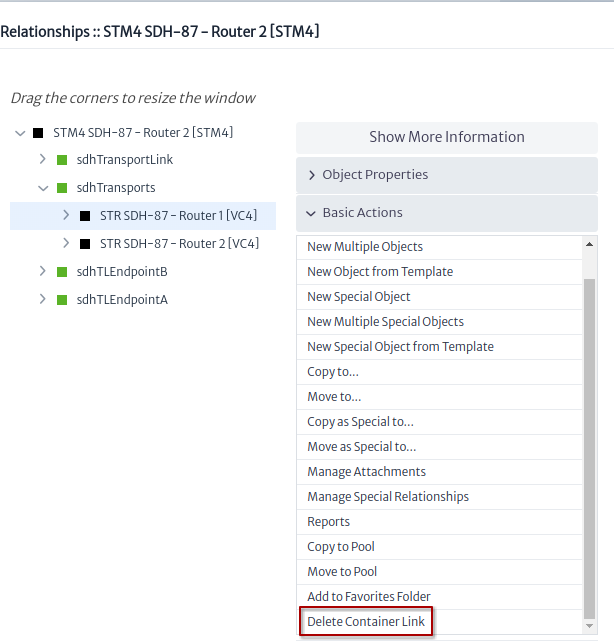
Task: Click black icon of STR Router 2 [VC4]
Action: pyautogui.click(x=85, y=244)
